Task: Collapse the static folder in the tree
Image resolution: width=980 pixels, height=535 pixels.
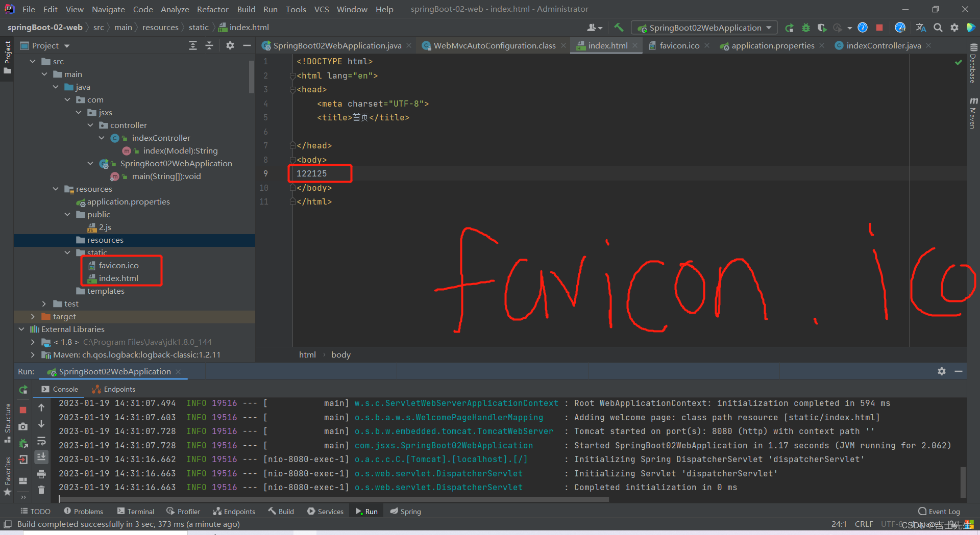Action: 67,252
